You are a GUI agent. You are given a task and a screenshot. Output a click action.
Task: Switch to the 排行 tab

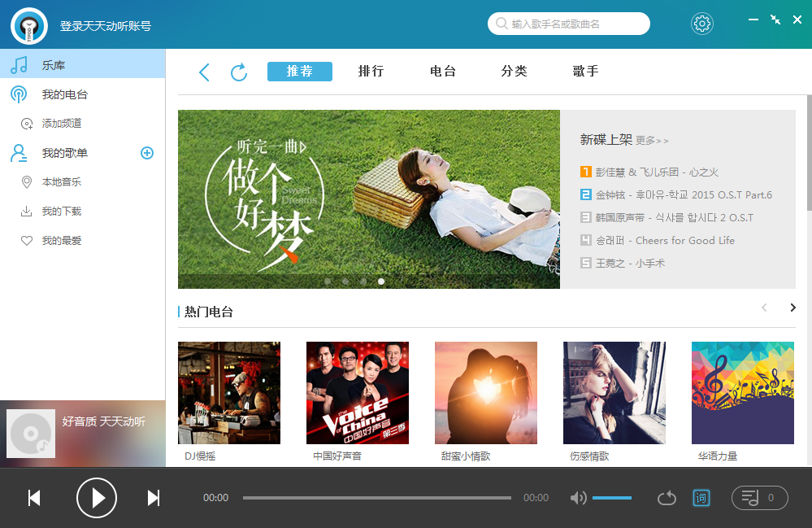[371, 71]
